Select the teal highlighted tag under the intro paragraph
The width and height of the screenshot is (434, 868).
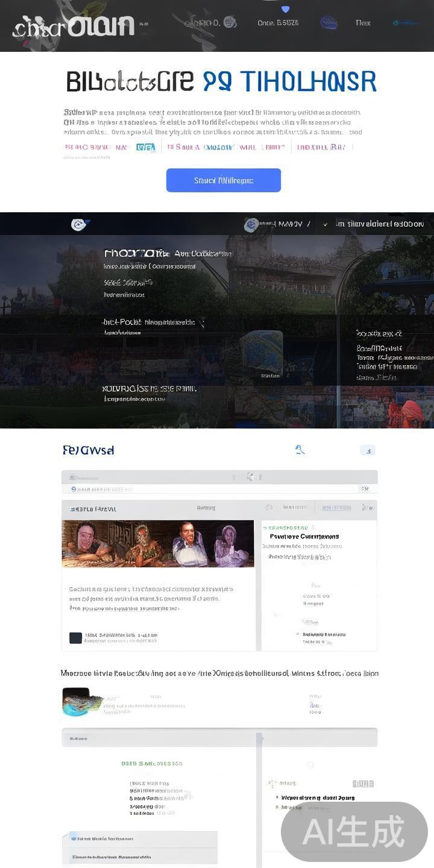pyautogui.click(x=145, y=147)
